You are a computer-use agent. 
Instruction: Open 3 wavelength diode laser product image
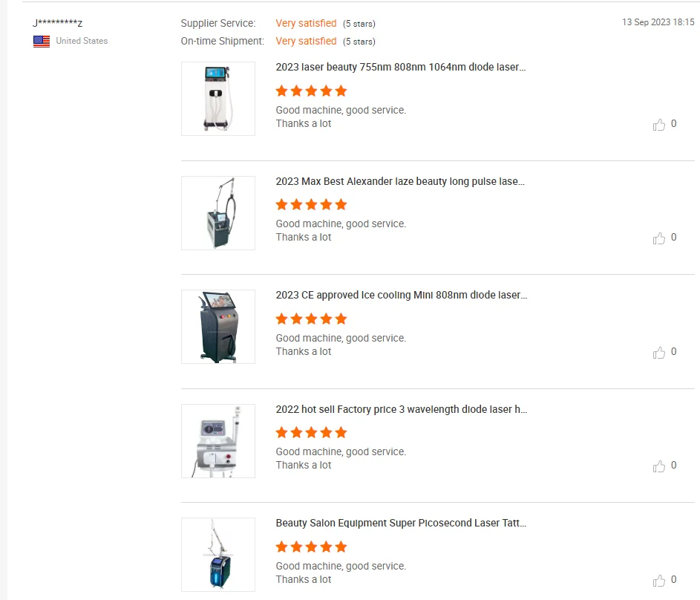coord(218,441)
